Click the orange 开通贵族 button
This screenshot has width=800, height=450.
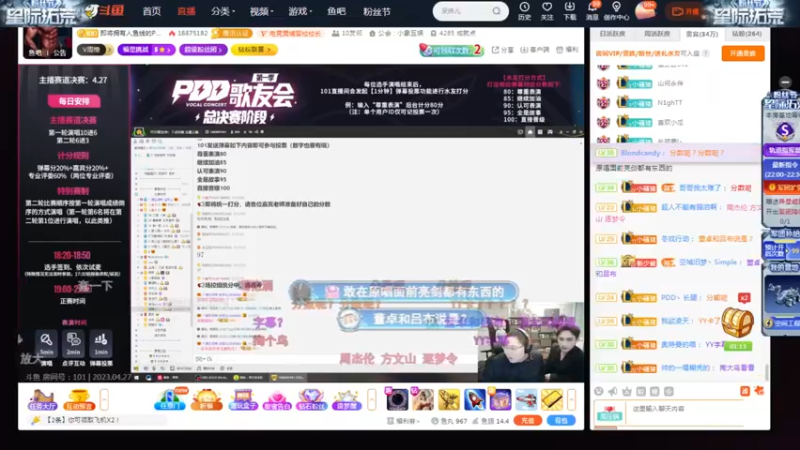(x=743, y=53)
